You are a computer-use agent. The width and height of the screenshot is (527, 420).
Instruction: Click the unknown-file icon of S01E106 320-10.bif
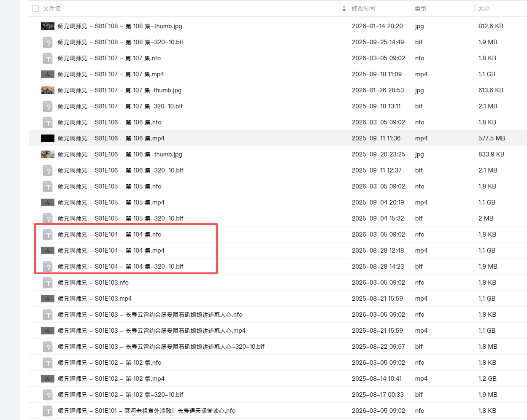point(48,170)
